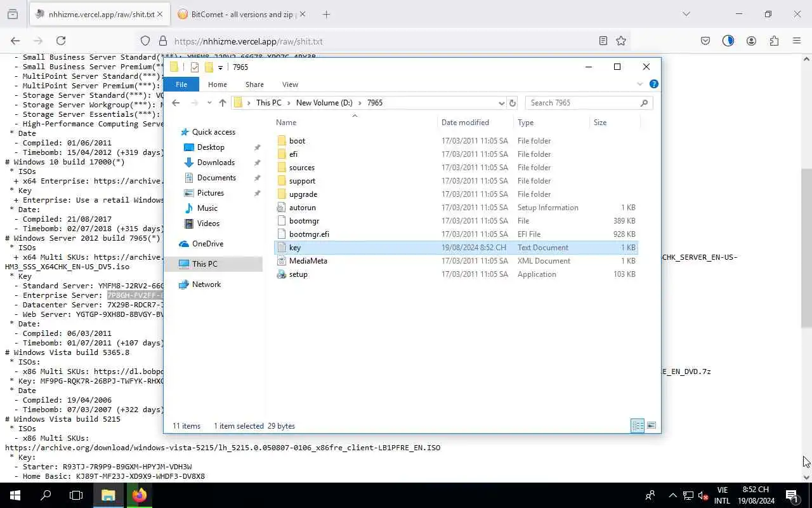
Task: Open Explorer help icon
Action: click(653, 84)
